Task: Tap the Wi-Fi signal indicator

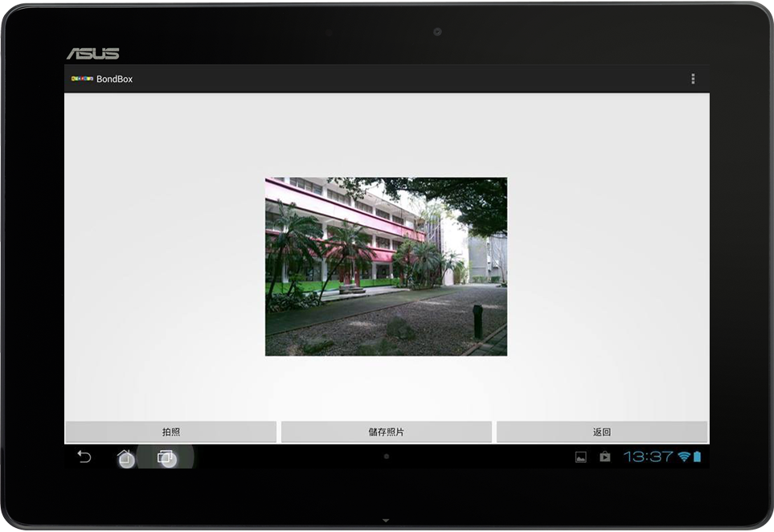Action: click(x=683, y=456)
